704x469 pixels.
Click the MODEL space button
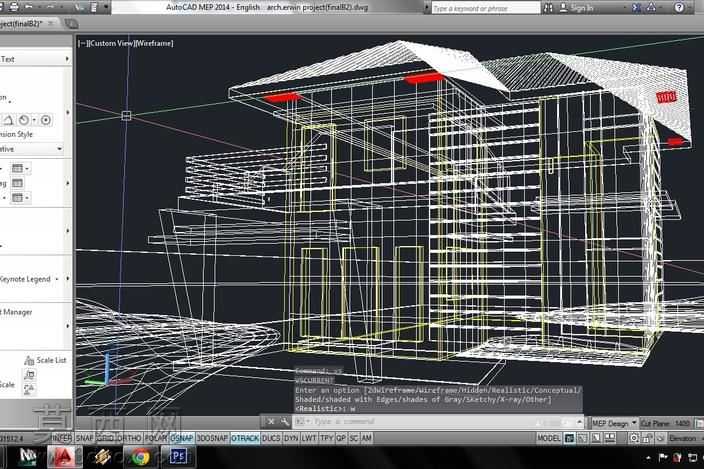(x=549, y=438)
